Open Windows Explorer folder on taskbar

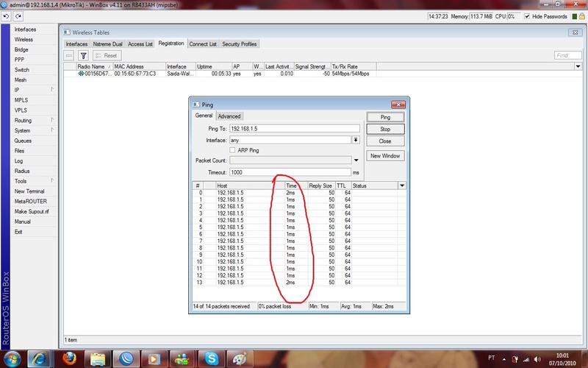tap(98, 359)
